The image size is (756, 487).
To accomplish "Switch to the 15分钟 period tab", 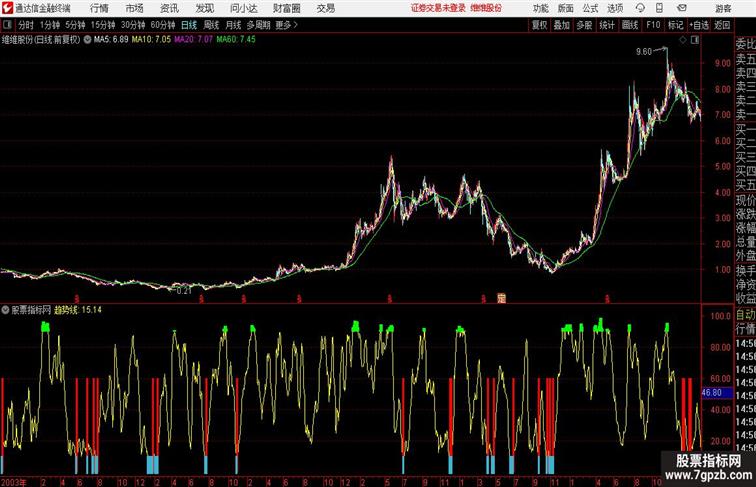I will (103, 25).
